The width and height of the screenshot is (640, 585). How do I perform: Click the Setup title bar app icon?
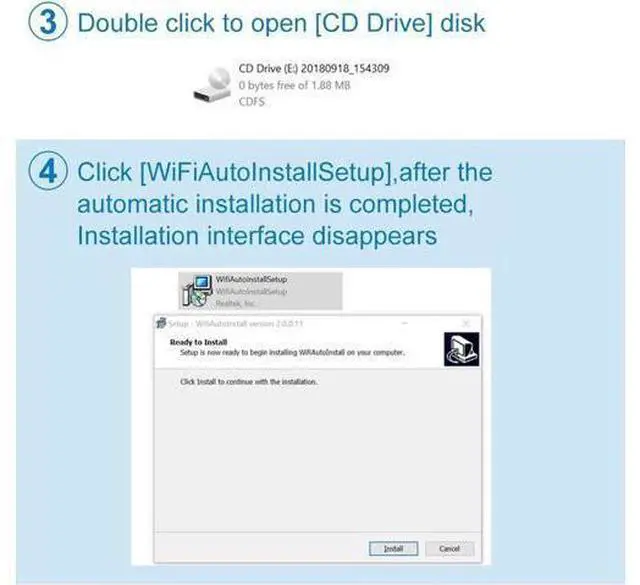[x=161, y=323]
